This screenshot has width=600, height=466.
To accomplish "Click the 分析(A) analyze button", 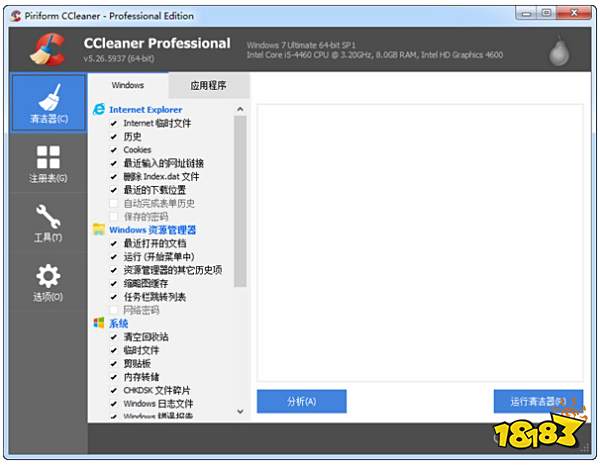I will point(301,401).
